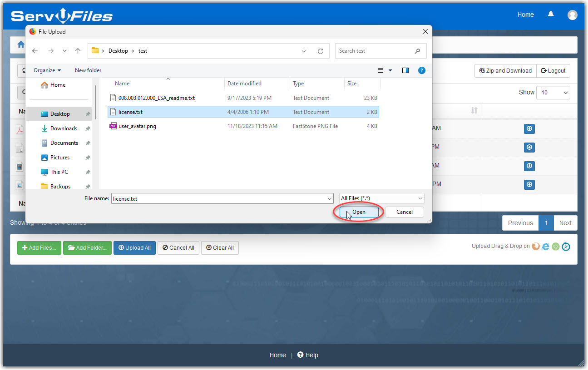588x370 pixels.
Task: Sort files by the Type column
Action: [298, 84]
